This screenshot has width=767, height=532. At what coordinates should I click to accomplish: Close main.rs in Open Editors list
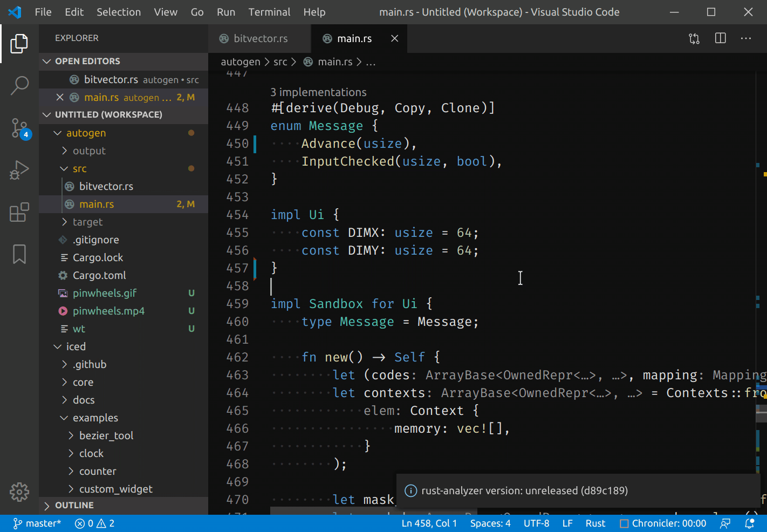point(60,97)
